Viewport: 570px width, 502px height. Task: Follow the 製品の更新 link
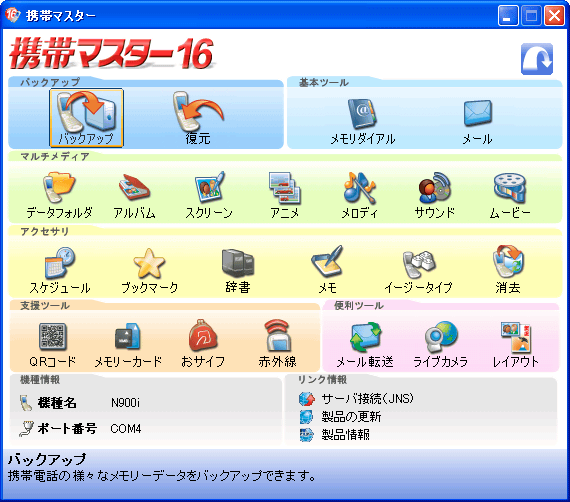[x=351, y=417]
